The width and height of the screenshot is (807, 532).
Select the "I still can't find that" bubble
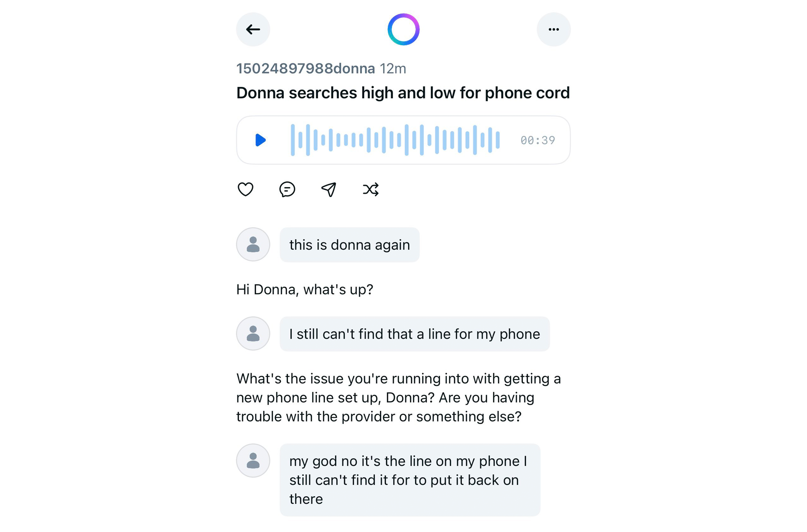click(414, 334)
